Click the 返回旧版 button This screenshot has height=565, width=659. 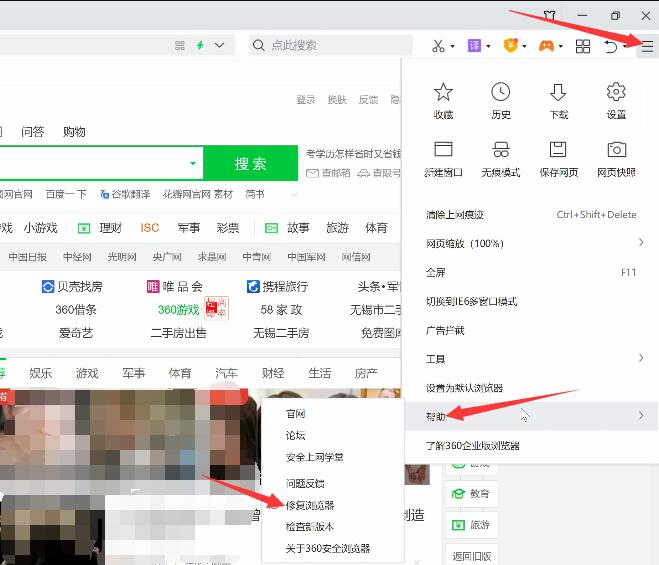pyautogui.click(x=472, y=557)
